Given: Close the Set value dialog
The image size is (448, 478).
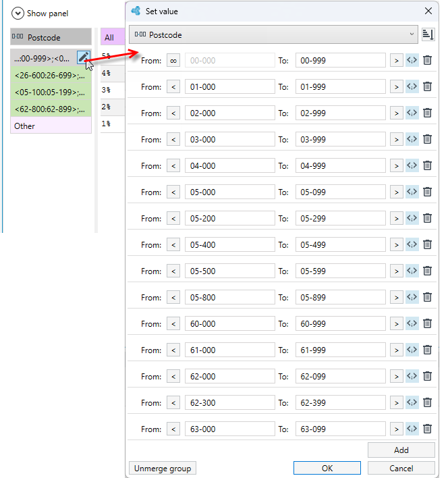Looking at the screenshot, I should 428,11.
